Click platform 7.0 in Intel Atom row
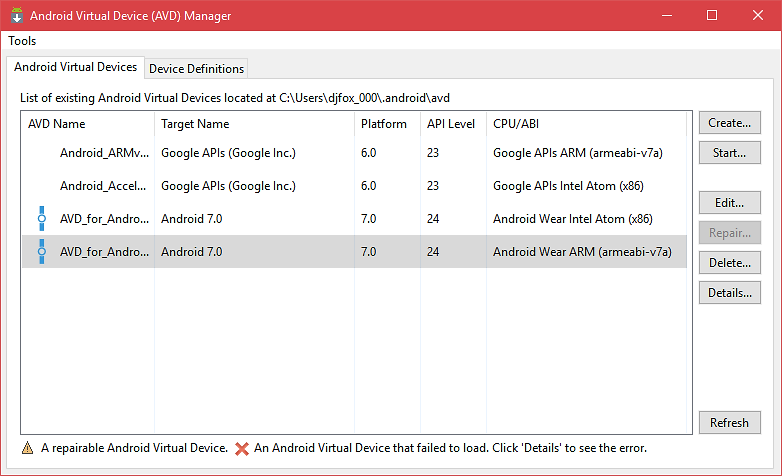The width and height of the screenshot is (782, 476). click(x=369, y=219)
